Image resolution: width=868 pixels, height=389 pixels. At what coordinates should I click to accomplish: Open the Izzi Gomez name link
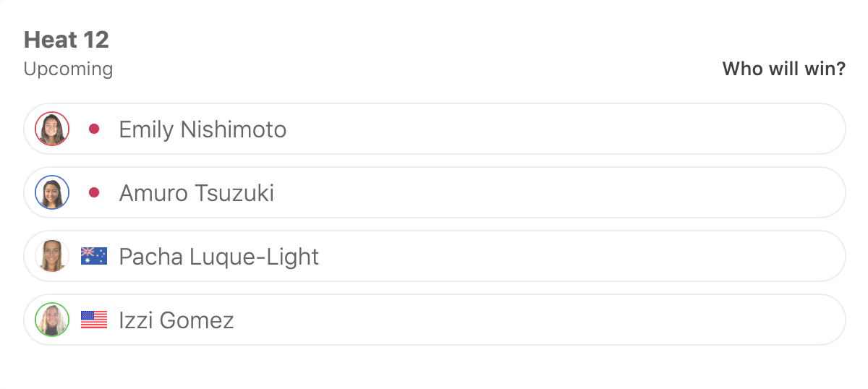176,321
